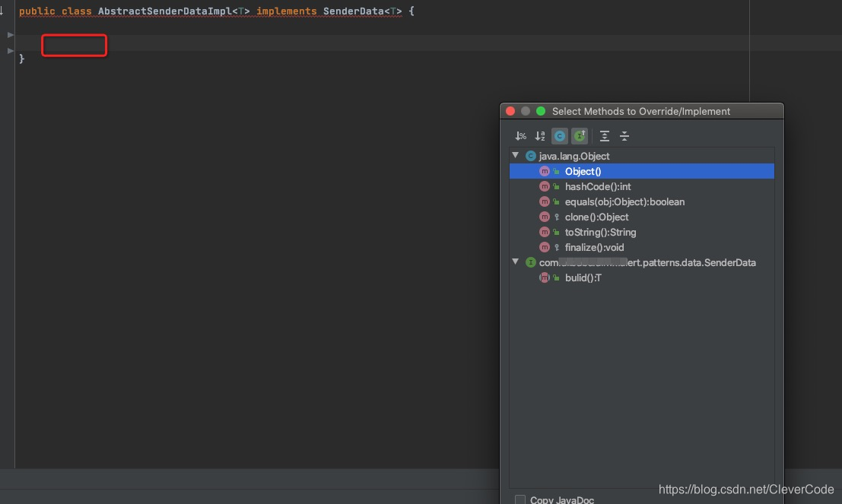Collapse the java.lang.Object tree node

516,156
